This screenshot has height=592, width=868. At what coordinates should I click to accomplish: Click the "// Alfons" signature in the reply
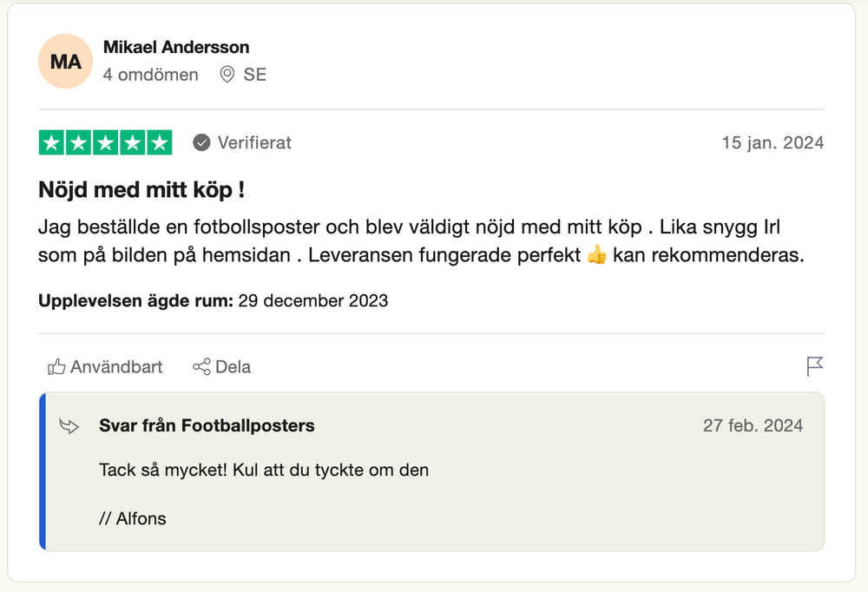[x=133, y=519]
